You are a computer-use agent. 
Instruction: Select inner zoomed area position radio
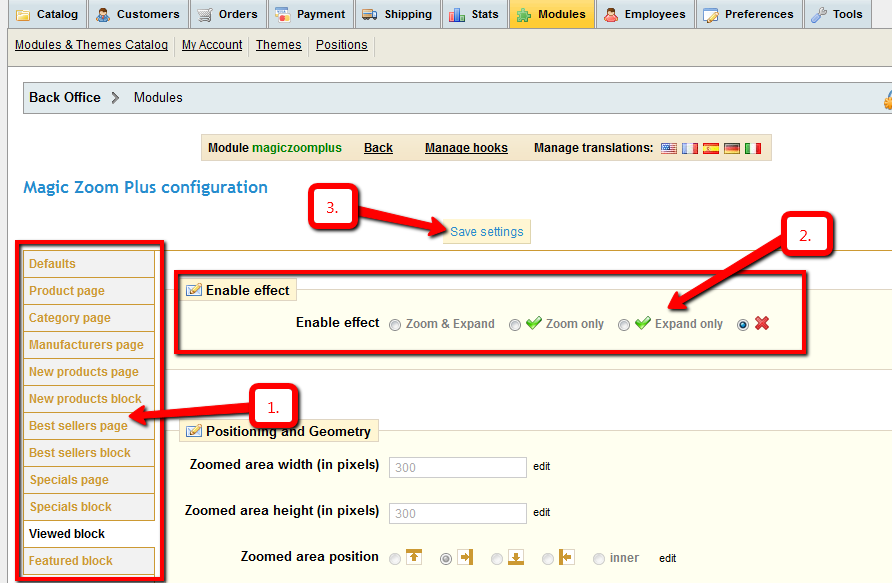598,559
